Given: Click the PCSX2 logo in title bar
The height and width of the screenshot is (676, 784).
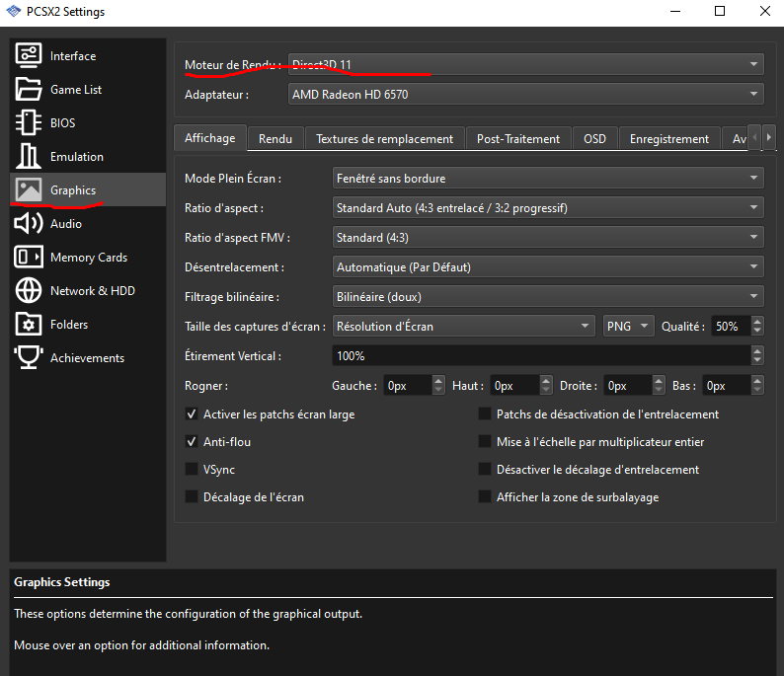Looking at the screenshot, I should (x=14, y=11).
